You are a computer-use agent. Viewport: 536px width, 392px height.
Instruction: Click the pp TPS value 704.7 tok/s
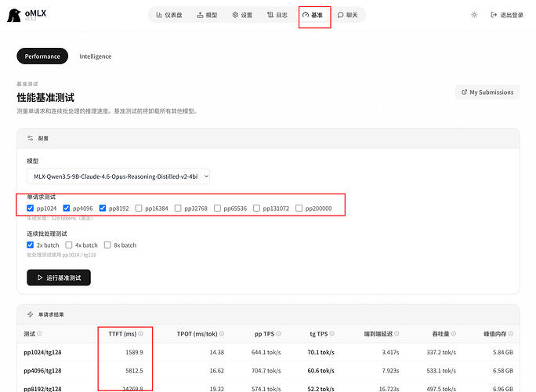[x=266, y=371]
